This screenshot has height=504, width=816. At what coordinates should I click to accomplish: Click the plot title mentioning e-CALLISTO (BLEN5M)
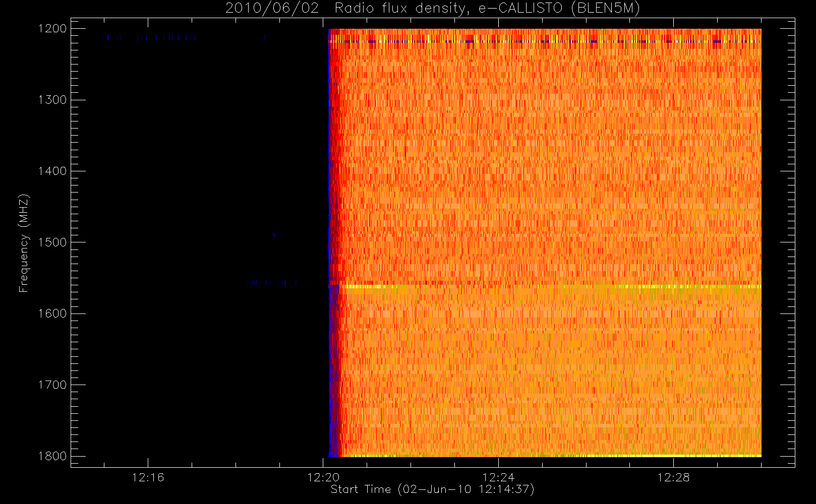432,9
